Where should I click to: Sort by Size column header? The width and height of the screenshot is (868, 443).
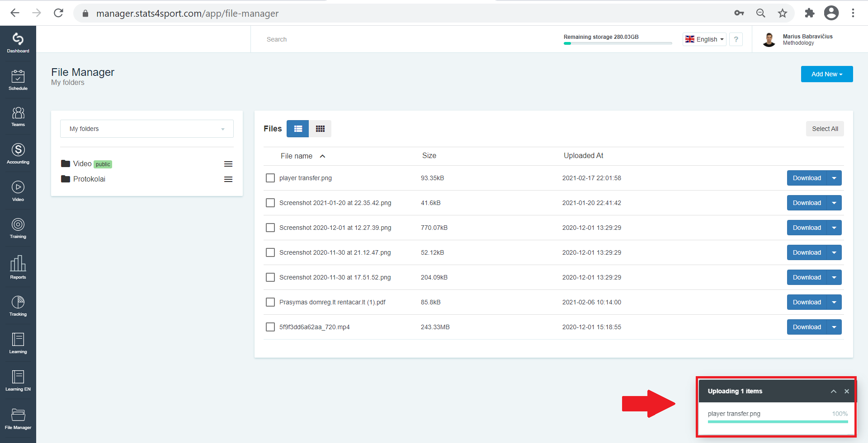coord(429,155)
